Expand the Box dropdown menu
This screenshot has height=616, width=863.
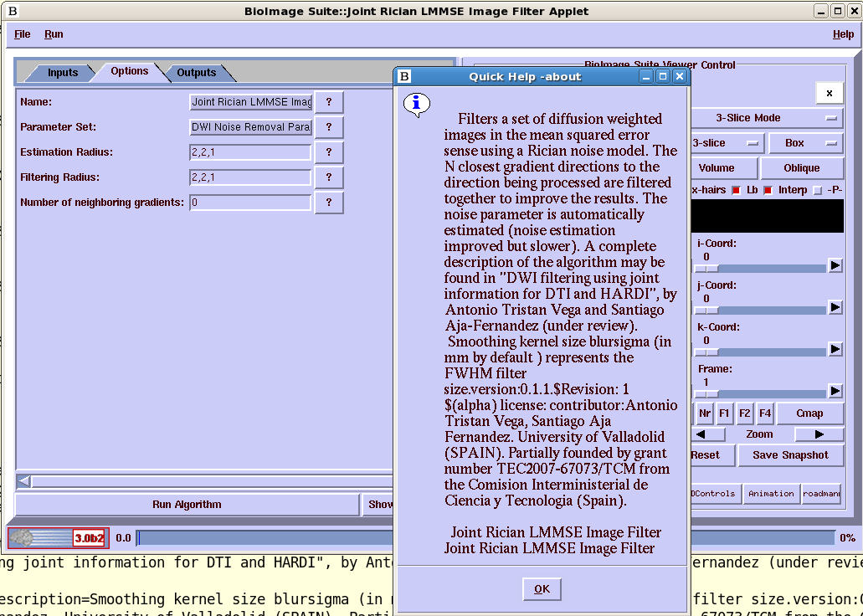pyautogui.click(x=805, y=143)
